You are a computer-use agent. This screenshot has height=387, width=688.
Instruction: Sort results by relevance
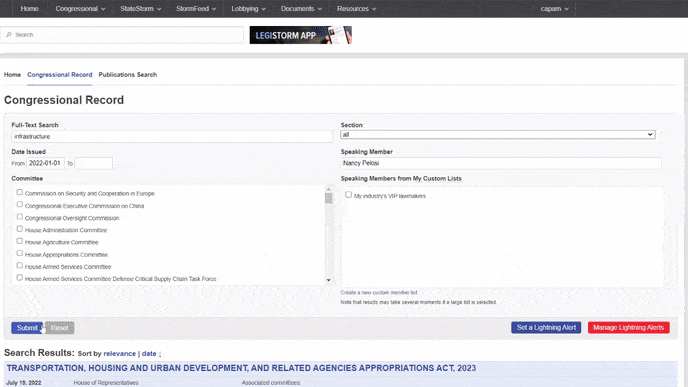tap(120, 354)
